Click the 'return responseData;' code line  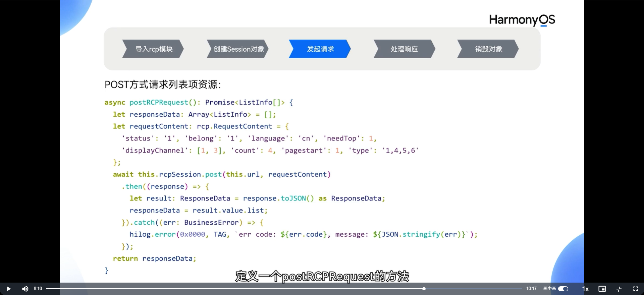click(x=154, y=258)
